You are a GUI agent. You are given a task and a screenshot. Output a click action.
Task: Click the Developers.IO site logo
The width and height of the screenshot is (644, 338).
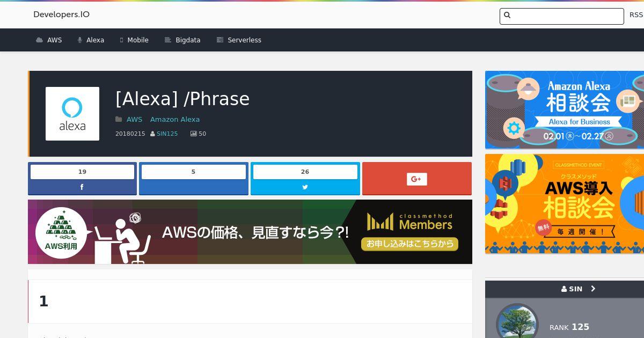[61, 14]
